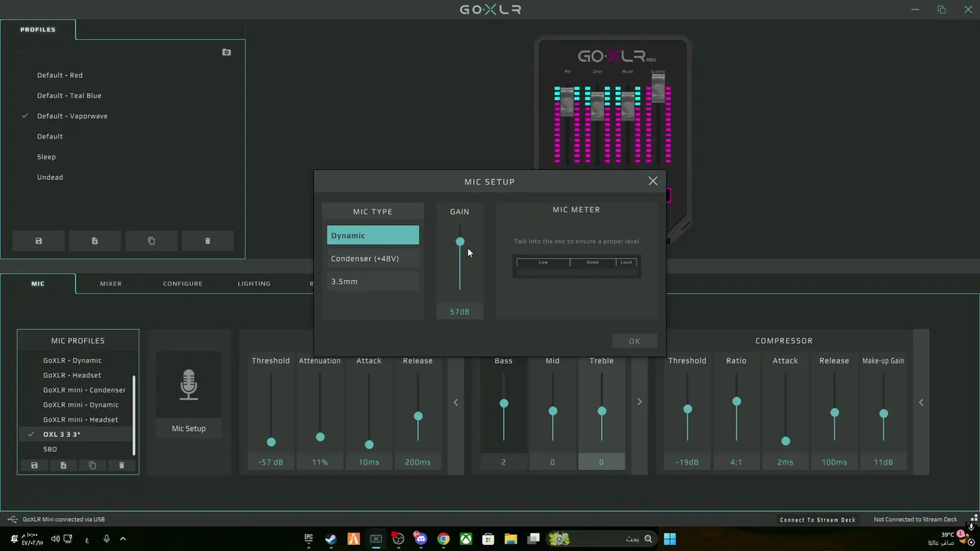Delete selected profile using Profiles trash icon
This screenshot has width=980, height=551.
pyautogui.click(x=207, y=241)
